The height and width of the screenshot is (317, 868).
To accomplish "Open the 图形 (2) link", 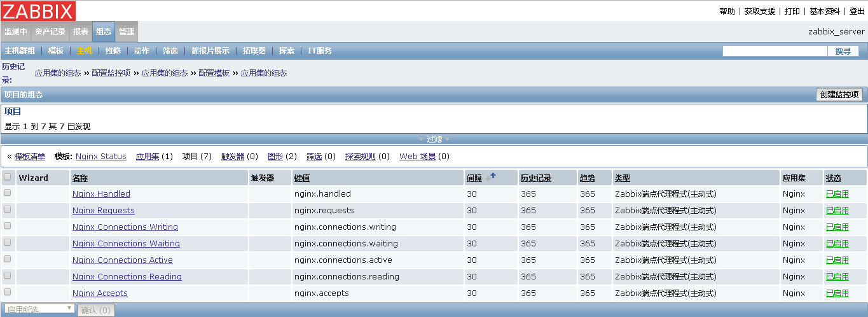I will coord(275,157).
